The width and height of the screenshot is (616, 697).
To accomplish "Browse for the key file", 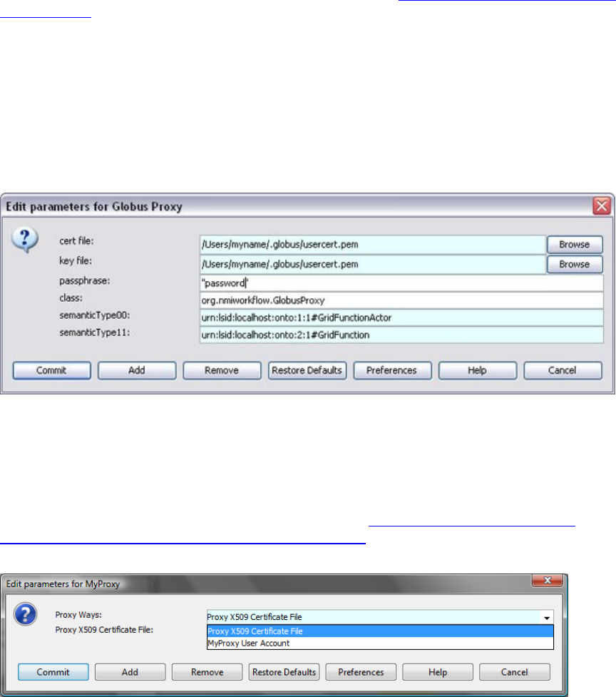I will point(575,264).
